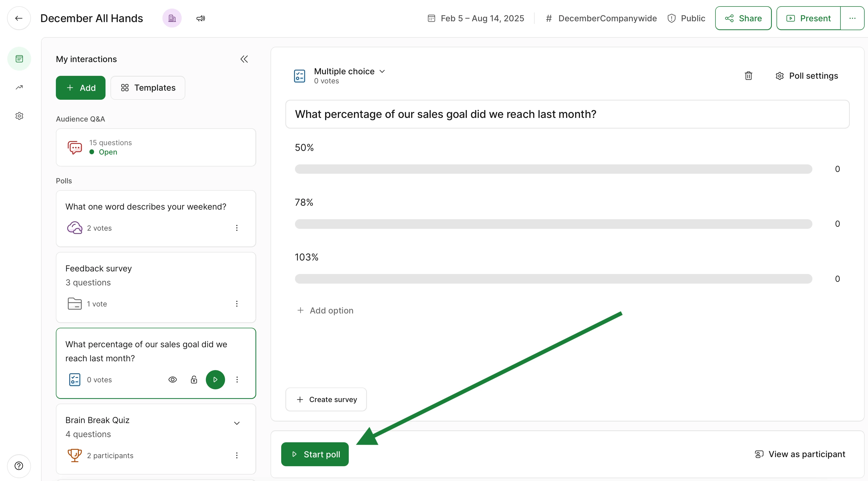
Task: Open more options next to Present
Action: [852, 18]
